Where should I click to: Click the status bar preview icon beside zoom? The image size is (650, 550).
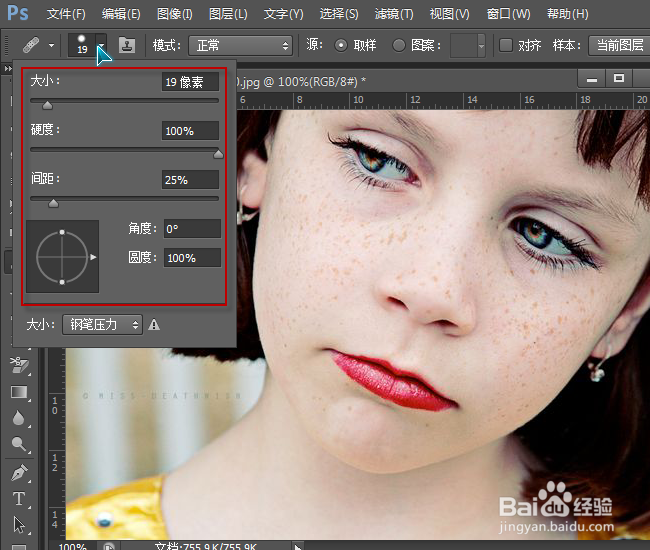click(x=109, y=546)
